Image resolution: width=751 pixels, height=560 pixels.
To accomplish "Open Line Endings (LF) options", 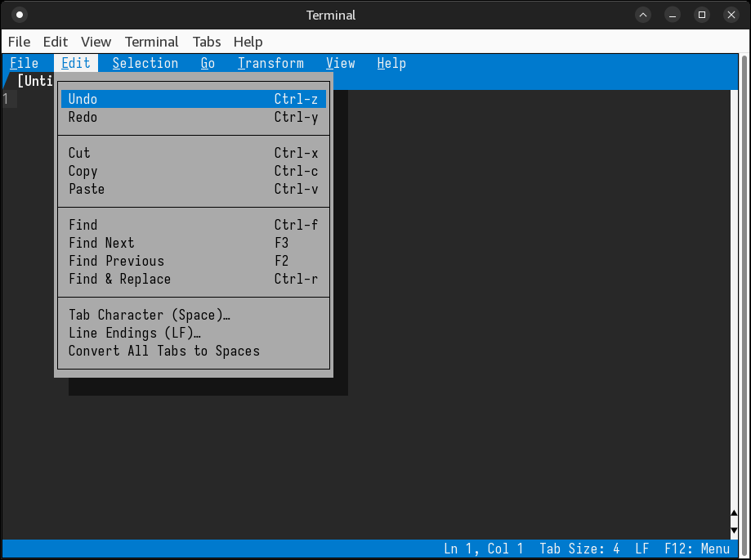I will (x=135, y=333).
